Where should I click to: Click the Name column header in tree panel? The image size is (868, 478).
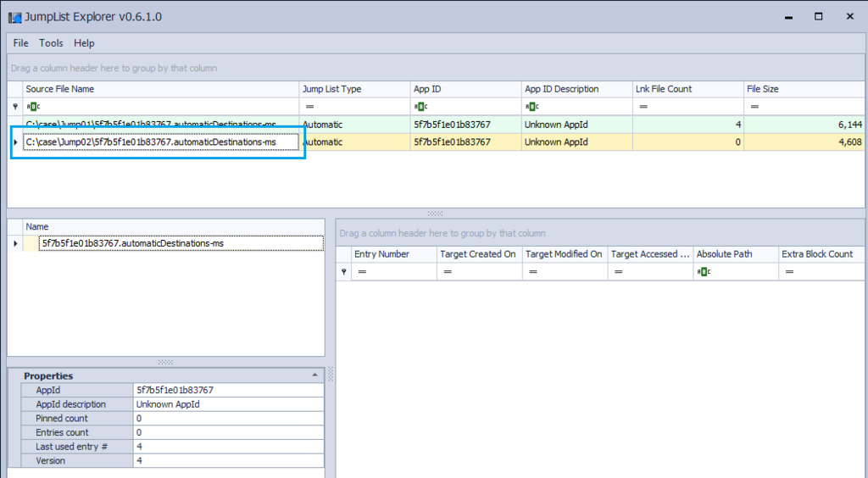pos(173,227)
